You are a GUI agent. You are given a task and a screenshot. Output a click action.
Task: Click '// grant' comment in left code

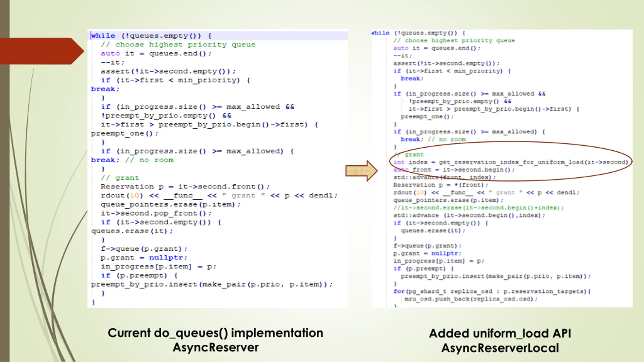click(x=120, y=178)
